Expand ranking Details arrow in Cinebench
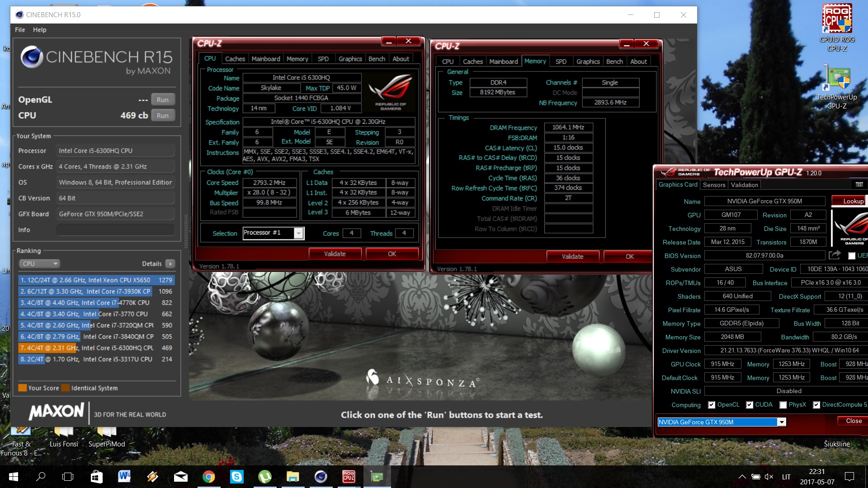868x488 pixels. [x=170, y=263]
